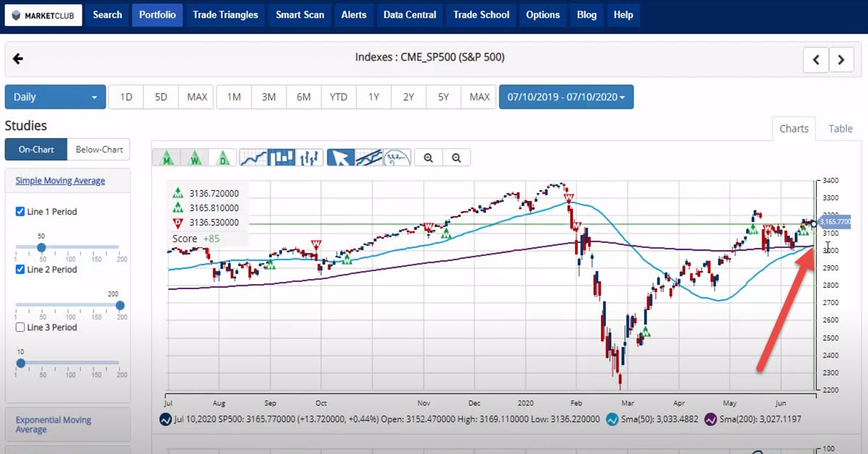
Task: Expand the Exponential Moving Average section
Action: pyautogui.click(x=54, y=424)
